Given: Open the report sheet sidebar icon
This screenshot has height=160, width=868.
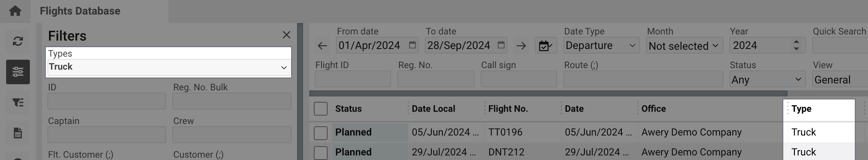Looking at the screenshot, I should (x=18, y=133).
